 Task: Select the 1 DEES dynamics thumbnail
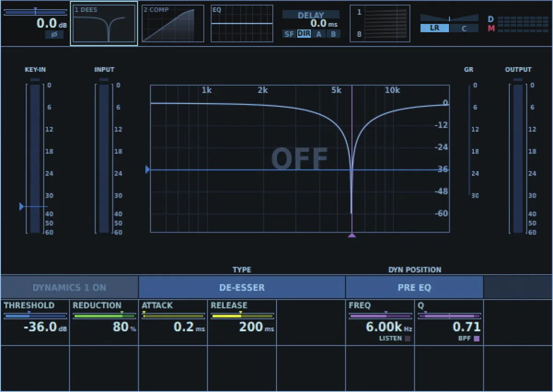pos(104,23)
